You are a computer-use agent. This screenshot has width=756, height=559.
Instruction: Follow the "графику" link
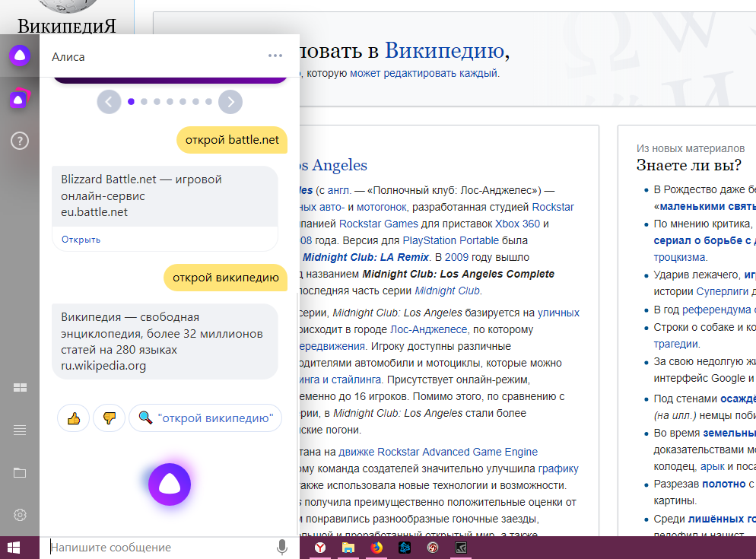[x=558, y=468]
